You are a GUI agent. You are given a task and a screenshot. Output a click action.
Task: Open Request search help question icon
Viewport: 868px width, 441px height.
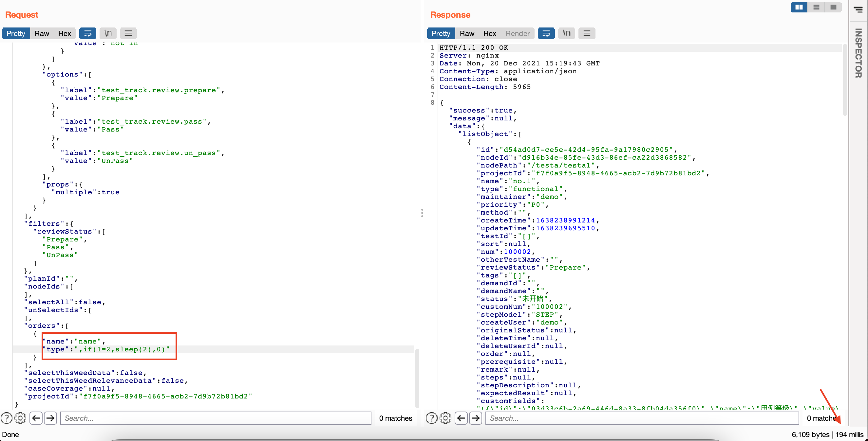(x=7, y=418)
